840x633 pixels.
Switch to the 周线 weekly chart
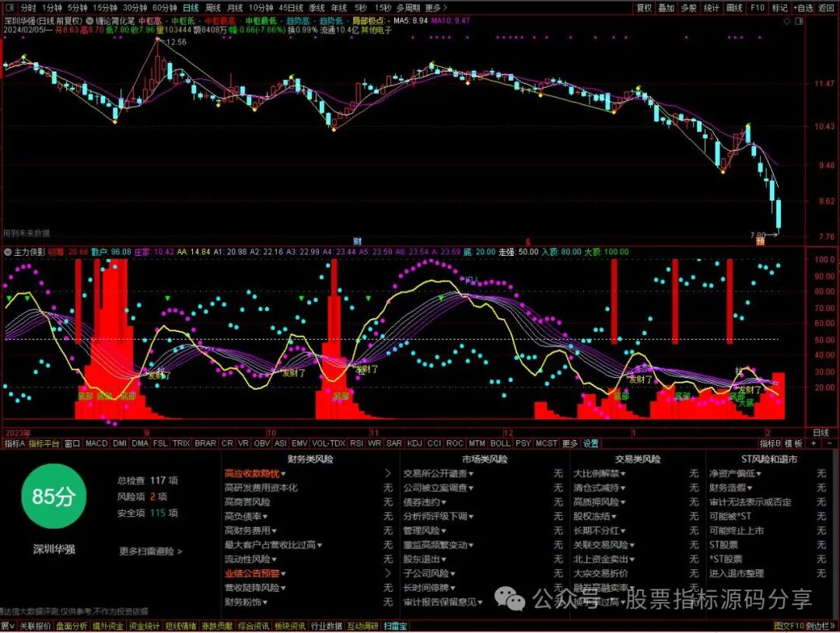pyautogui.click(x=213, y=8)
